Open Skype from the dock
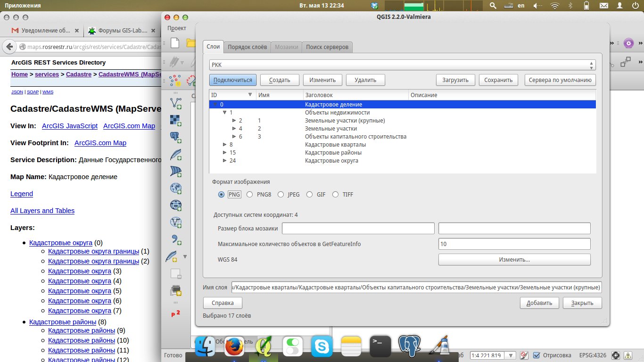Screen dimensions: 644x362 tap(322, 347)
